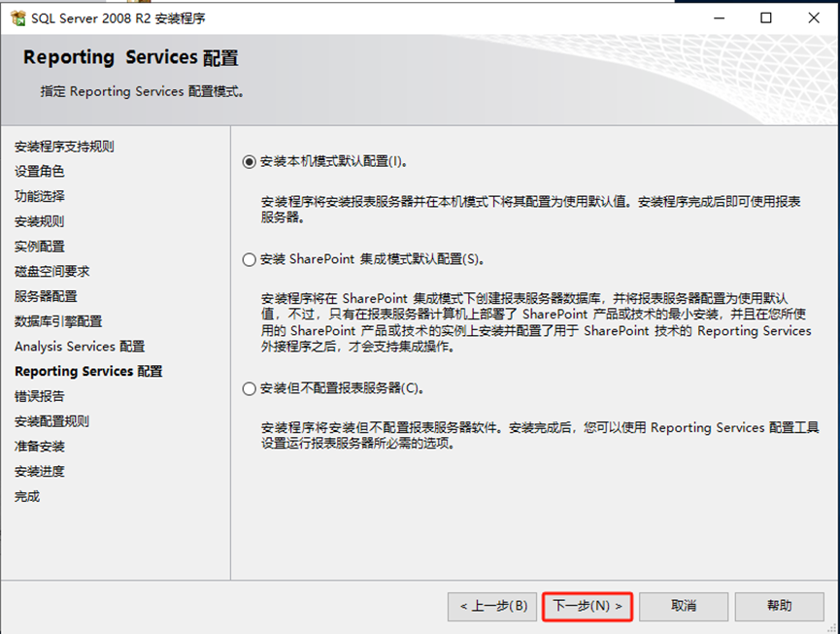Click 磁盘空间要求 step in sidebar
Image resolution: width=840 pixels, height=634 pixels.
click(x=52, y=272)
